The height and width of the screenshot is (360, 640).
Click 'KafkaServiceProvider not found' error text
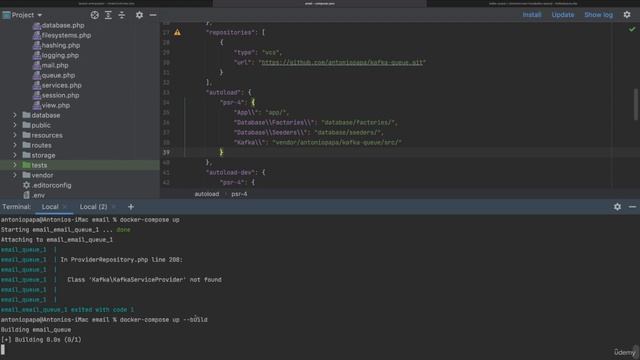point(144,280)
